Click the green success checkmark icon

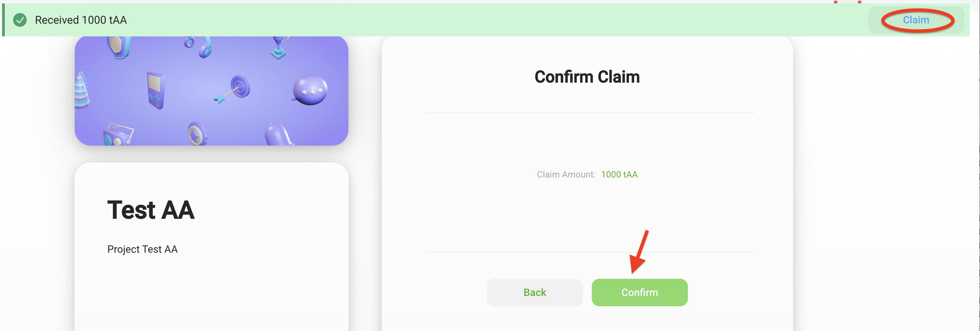[20, 20]
